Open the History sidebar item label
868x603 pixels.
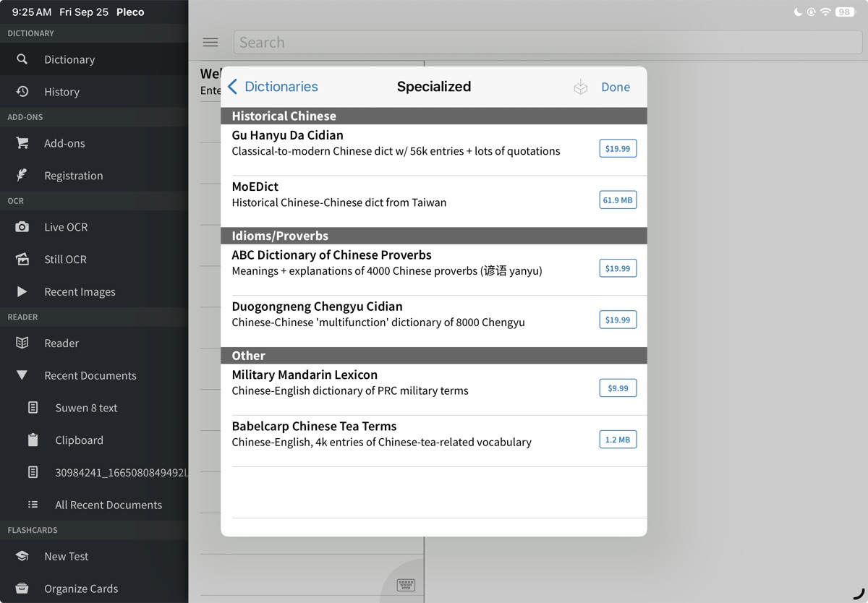(61, 92)
